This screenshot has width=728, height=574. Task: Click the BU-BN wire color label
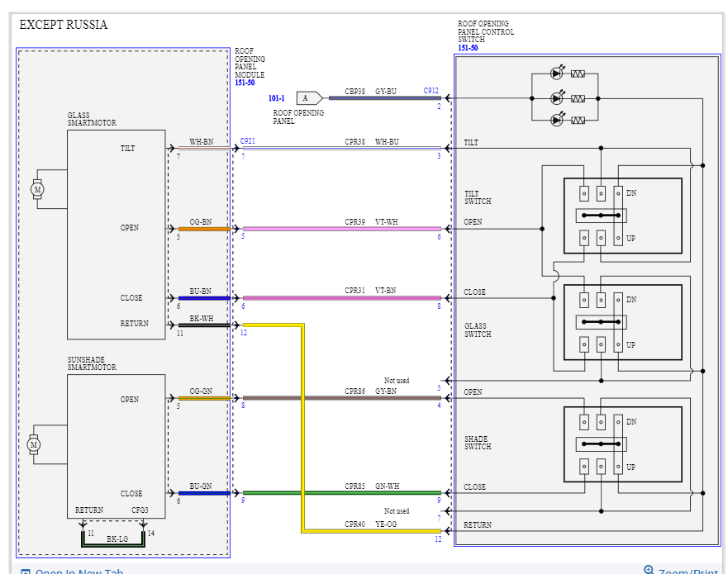click(x=200, y=291)
